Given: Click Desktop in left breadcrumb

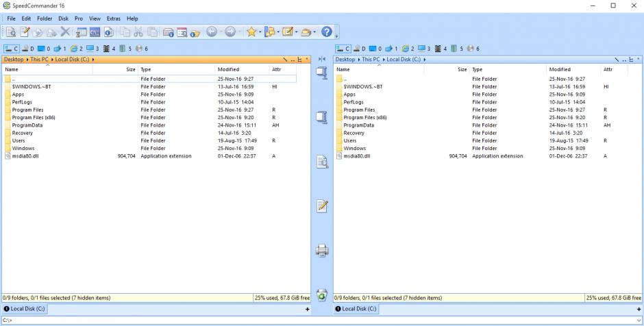Looking at the screenshot, I should click(x=14, y=60).
